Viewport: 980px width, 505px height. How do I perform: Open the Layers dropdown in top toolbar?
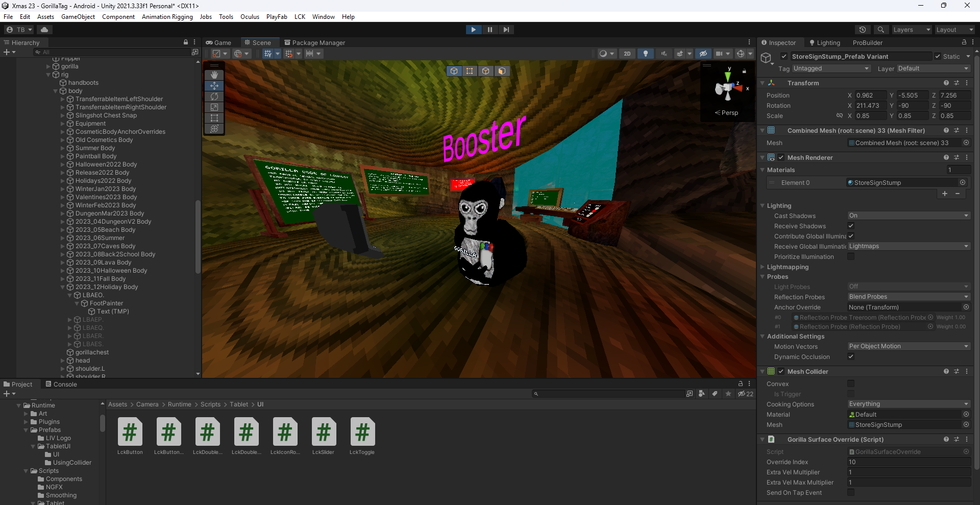[912, 30]
